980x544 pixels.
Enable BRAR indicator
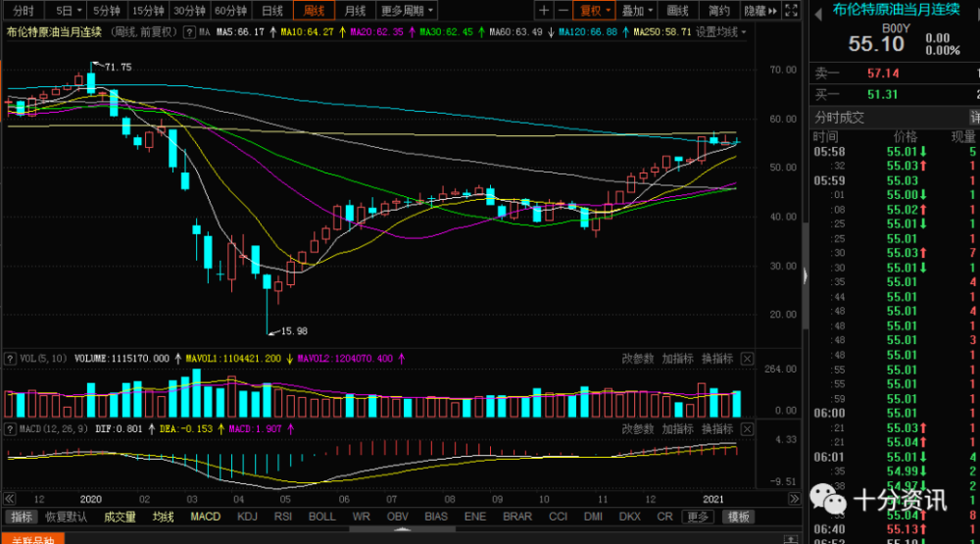pos(517,518)
